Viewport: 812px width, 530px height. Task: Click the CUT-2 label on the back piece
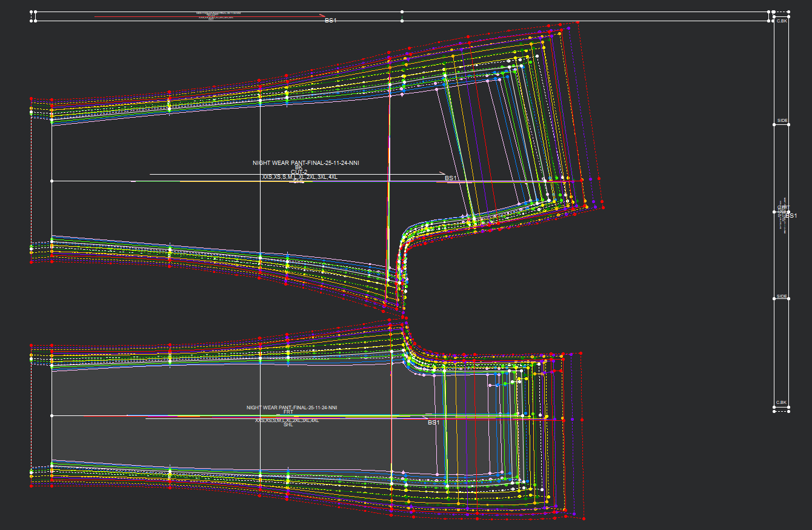click(299, 172)
